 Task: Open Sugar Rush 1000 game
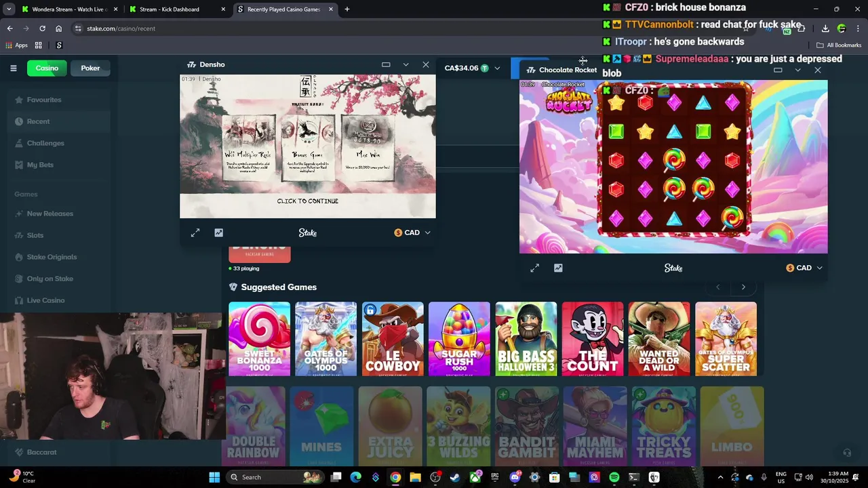click(x=459, y=339)
